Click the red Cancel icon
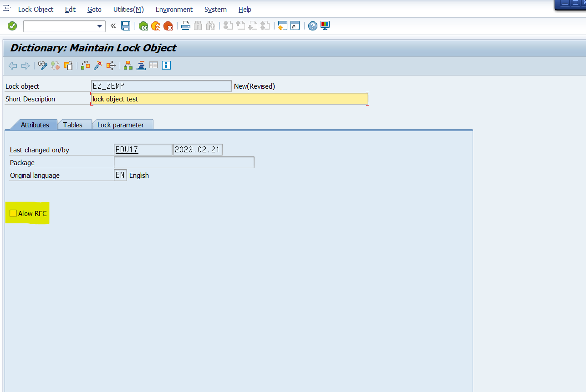The image size is (586, 392). tap(168, 26)
